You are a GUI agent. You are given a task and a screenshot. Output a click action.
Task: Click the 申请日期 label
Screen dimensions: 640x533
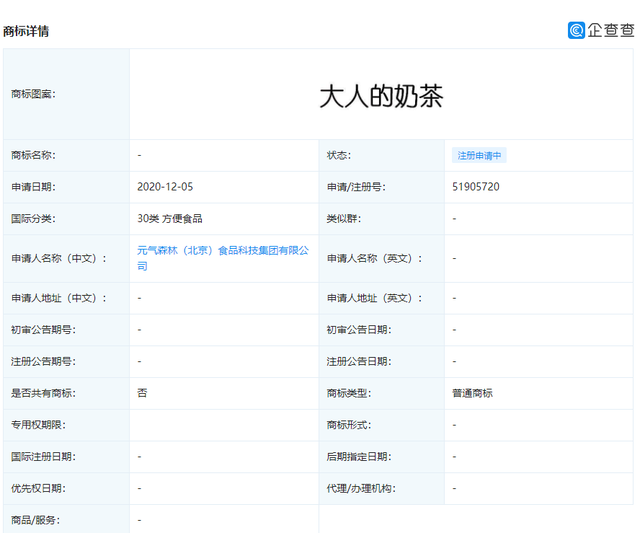[x=33, y=187]
